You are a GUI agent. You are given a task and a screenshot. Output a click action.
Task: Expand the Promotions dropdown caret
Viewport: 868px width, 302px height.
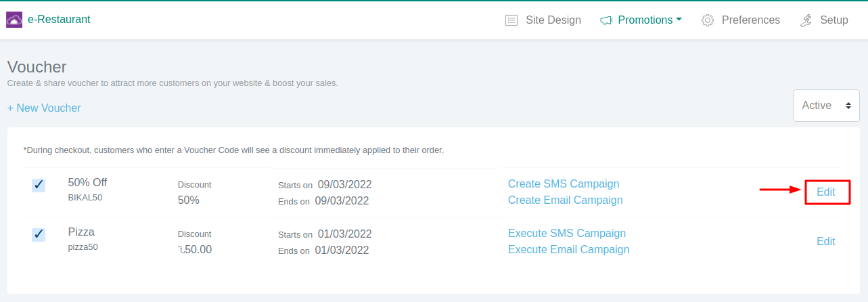pos(679,20)
